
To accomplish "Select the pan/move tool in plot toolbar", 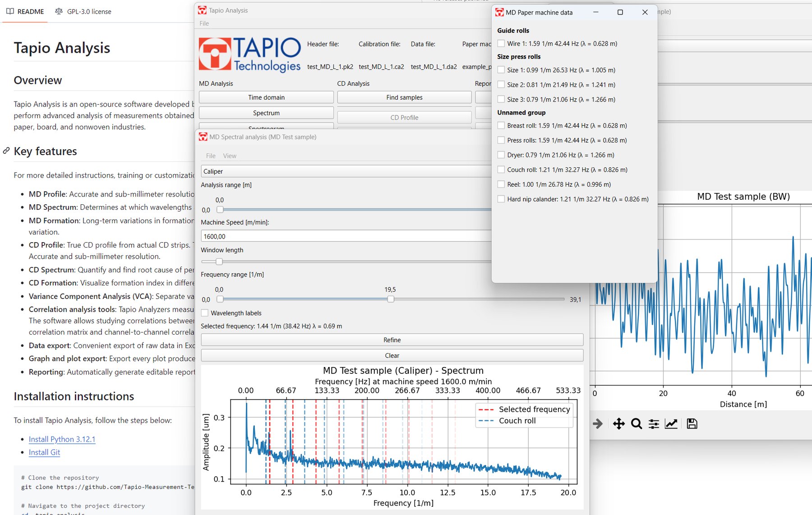I will [619, 423].
